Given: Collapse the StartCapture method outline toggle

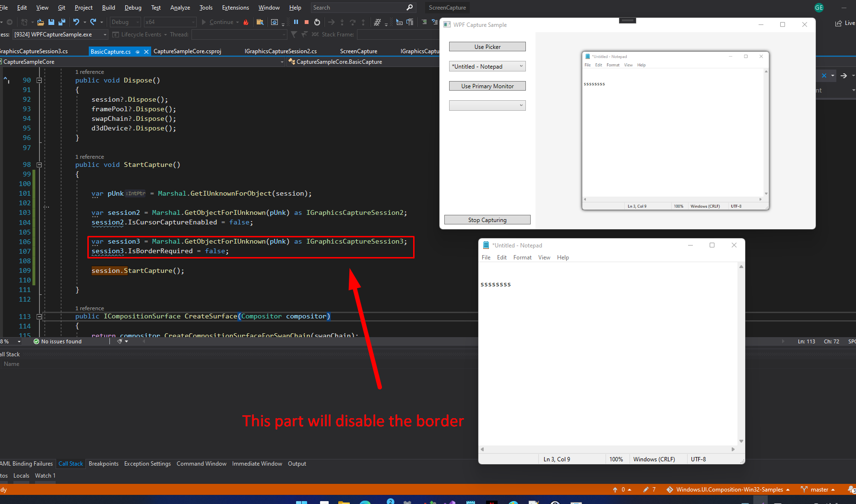Looking at the screenshot, I should click(39, 165).
